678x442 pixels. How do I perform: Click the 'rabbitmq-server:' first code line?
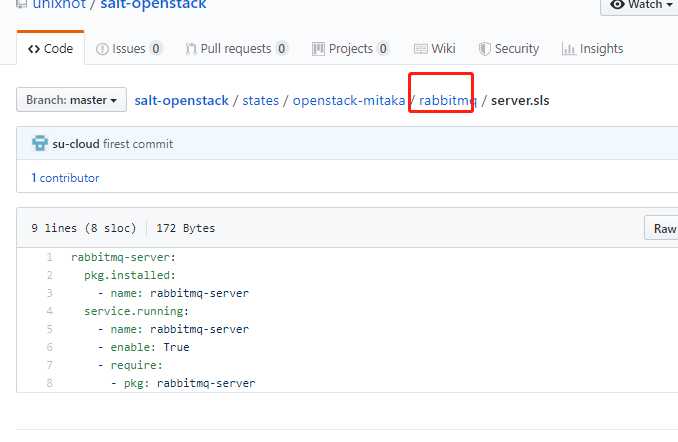click(123, 257)
